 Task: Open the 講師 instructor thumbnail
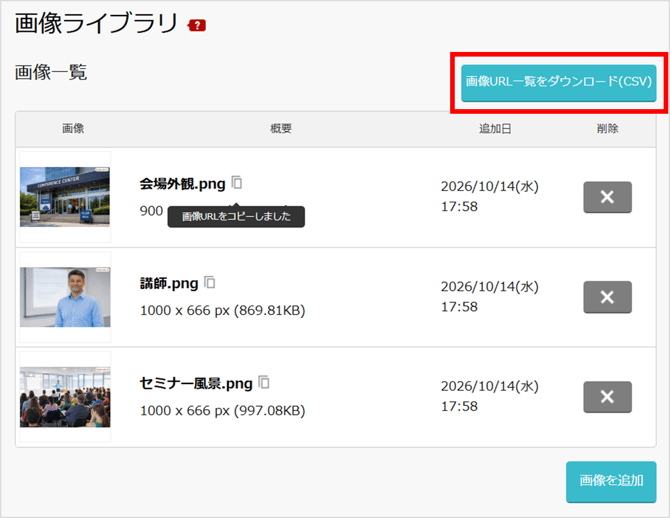click(x=65, y=297)
